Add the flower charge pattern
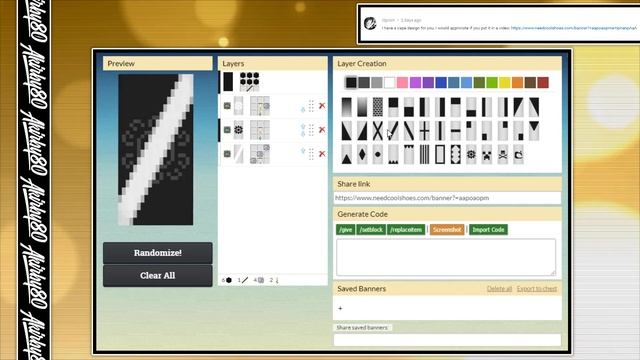640x360 pixels. 471,155
